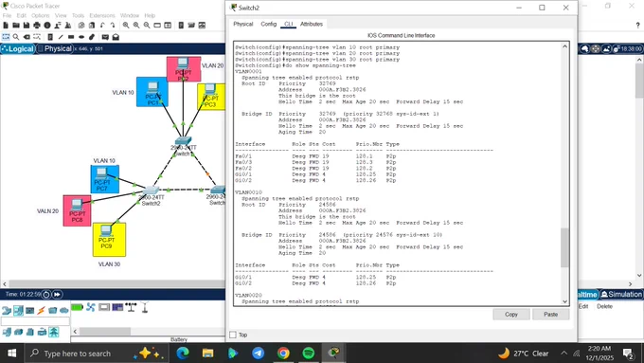This screenshot has height=363, width=644.
Task: Click the Redo arrow icon
Action: [x=113, y=26]
